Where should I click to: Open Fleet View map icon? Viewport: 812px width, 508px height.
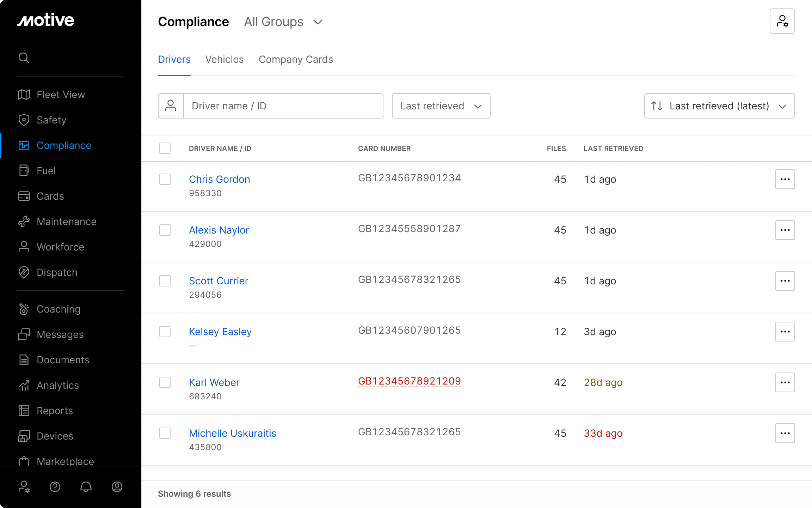[x=24, y=95]
